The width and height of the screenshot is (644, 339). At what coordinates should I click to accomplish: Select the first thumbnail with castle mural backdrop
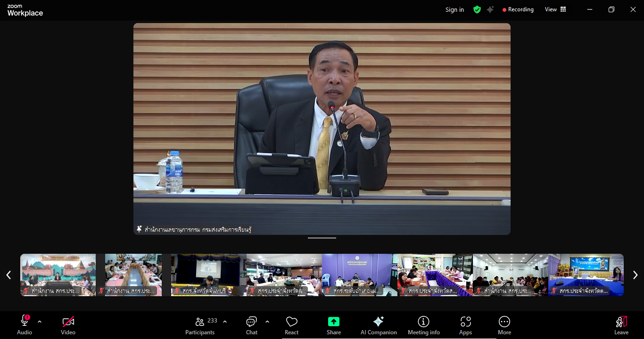58,275
